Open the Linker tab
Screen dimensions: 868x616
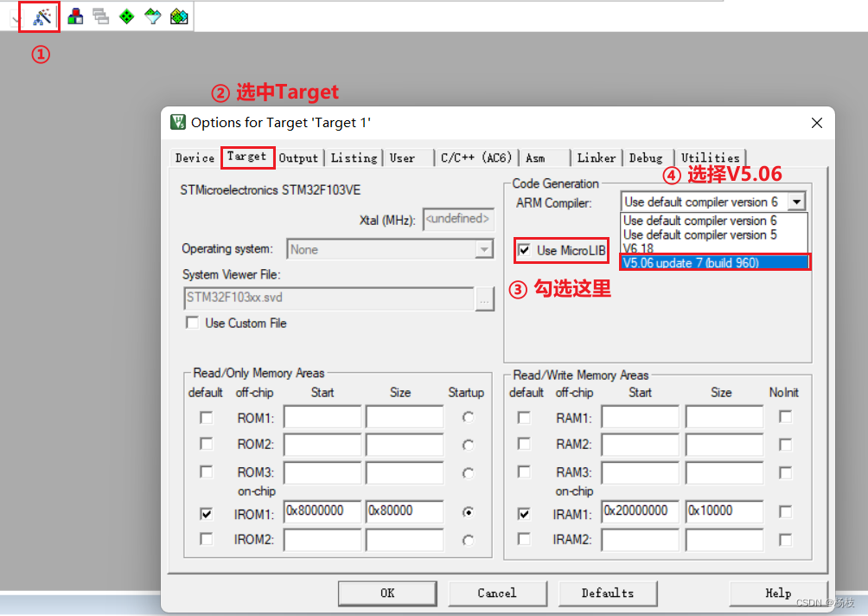coord(597,157)
